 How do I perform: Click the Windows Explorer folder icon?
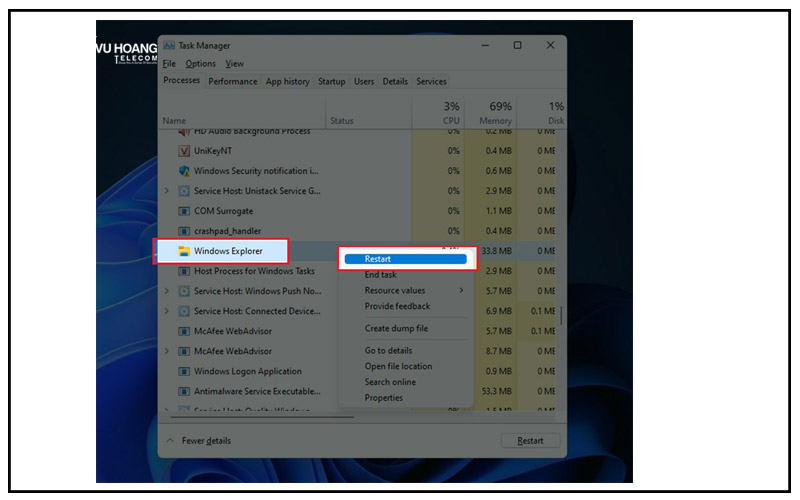point(183,251)
